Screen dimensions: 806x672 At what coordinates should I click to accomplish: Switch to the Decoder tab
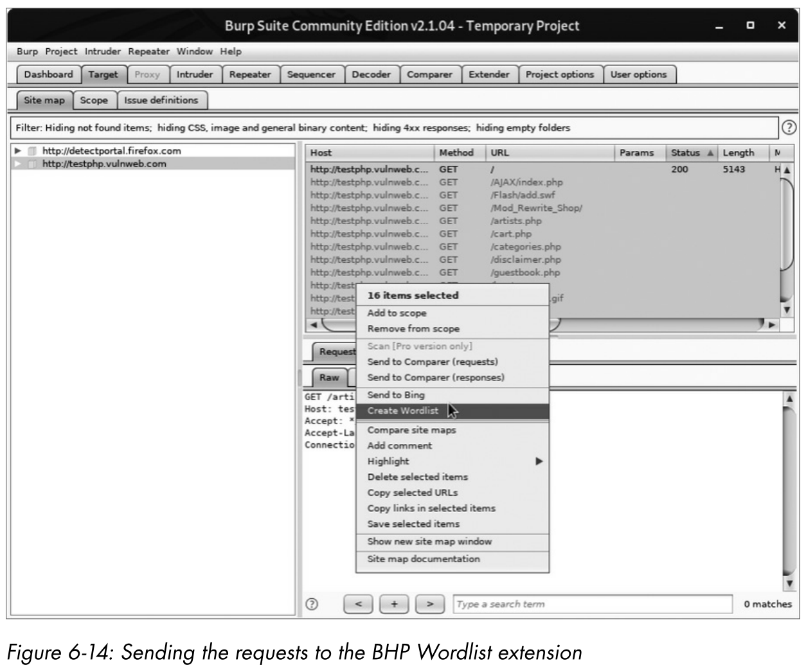[x=372, y=75]
